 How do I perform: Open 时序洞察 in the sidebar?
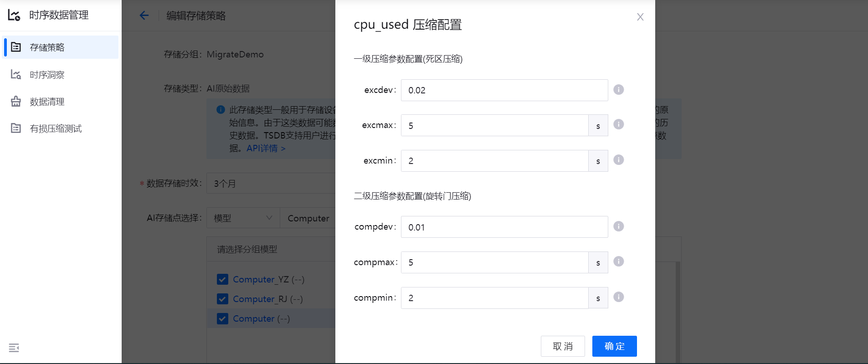click(x=47, y=75)
